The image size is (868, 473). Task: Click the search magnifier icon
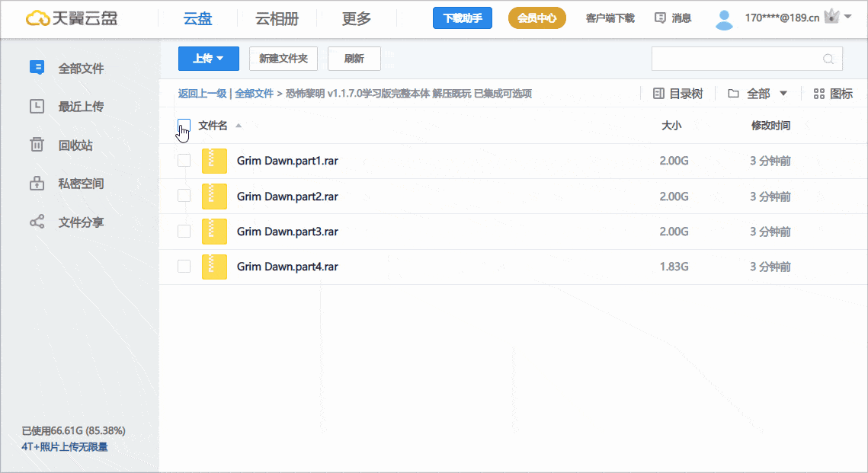click(828, 59)
